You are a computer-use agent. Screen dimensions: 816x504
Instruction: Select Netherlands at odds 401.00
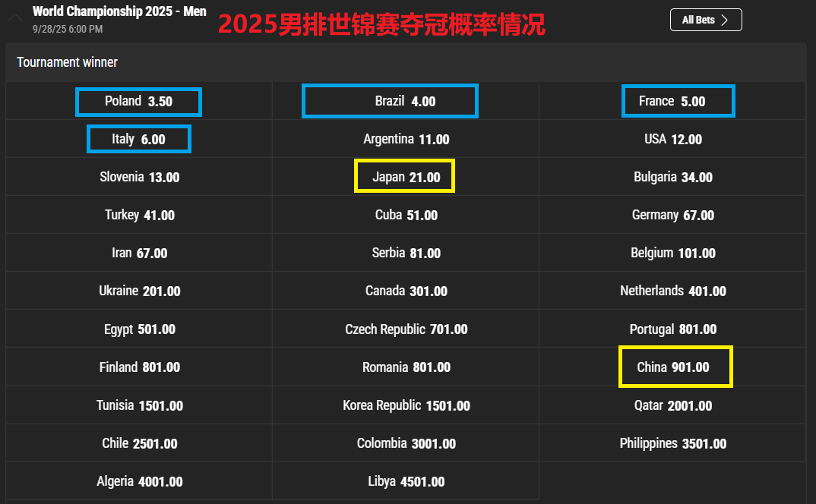[x=673, y=291]
